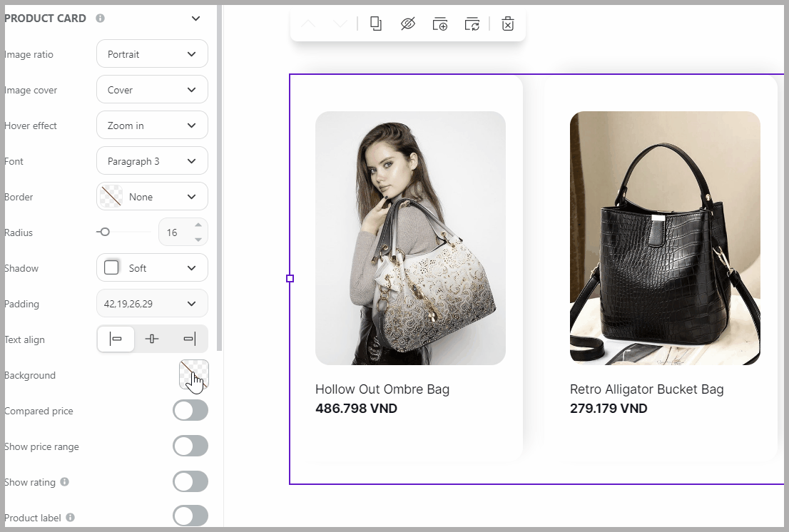
Task: Click the settings panel vertical scrollbar
Action: pos(220,178)
